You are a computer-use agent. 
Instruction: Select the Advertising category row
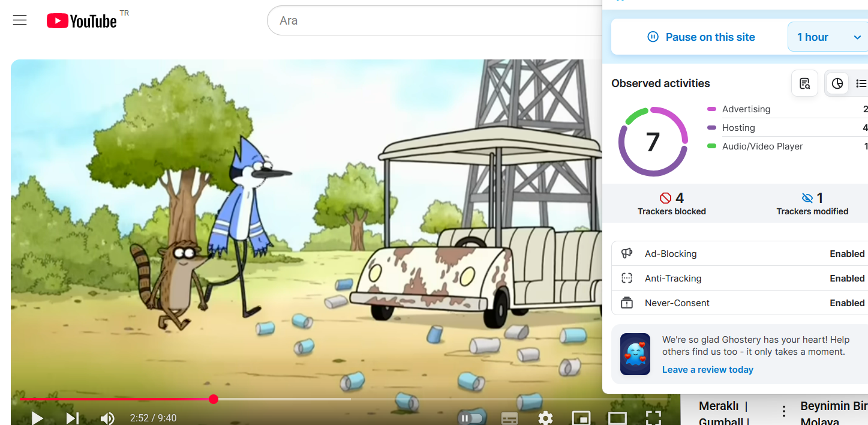[x=787, y=109]
